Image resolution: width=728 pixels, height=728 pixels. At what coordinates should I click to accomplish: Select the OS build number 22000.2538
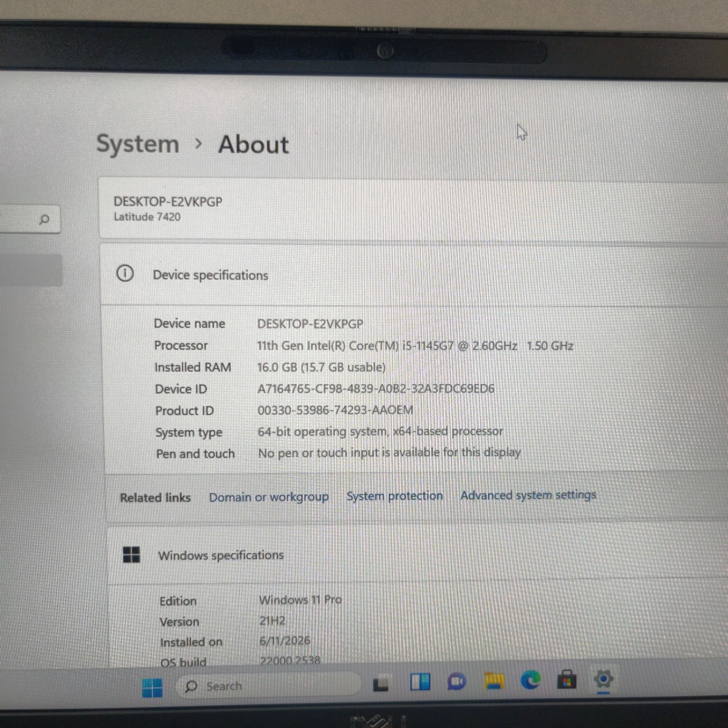[290, 660]
